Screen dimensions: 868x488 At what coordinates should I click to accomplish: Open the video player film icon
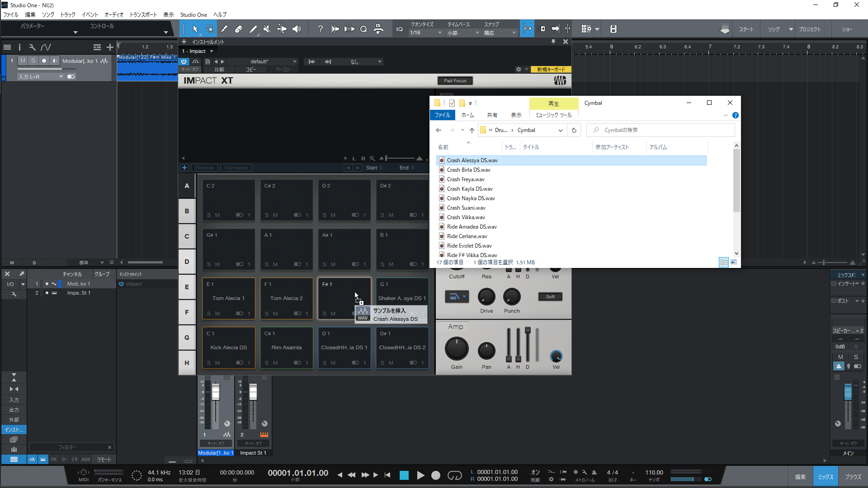(x=613, y=29)
